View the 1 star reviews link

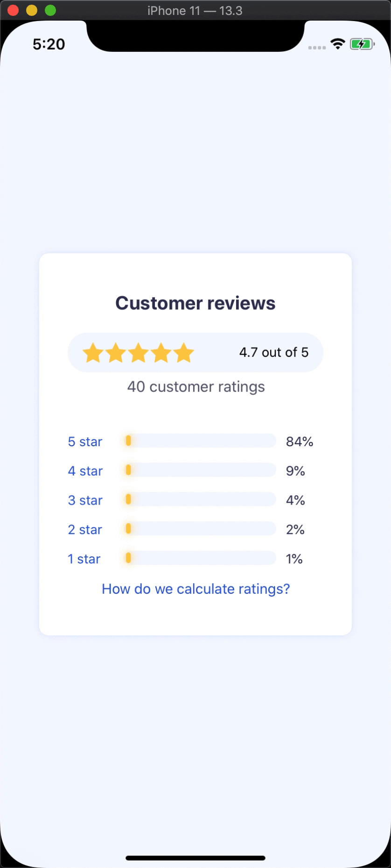coord(84,559)
